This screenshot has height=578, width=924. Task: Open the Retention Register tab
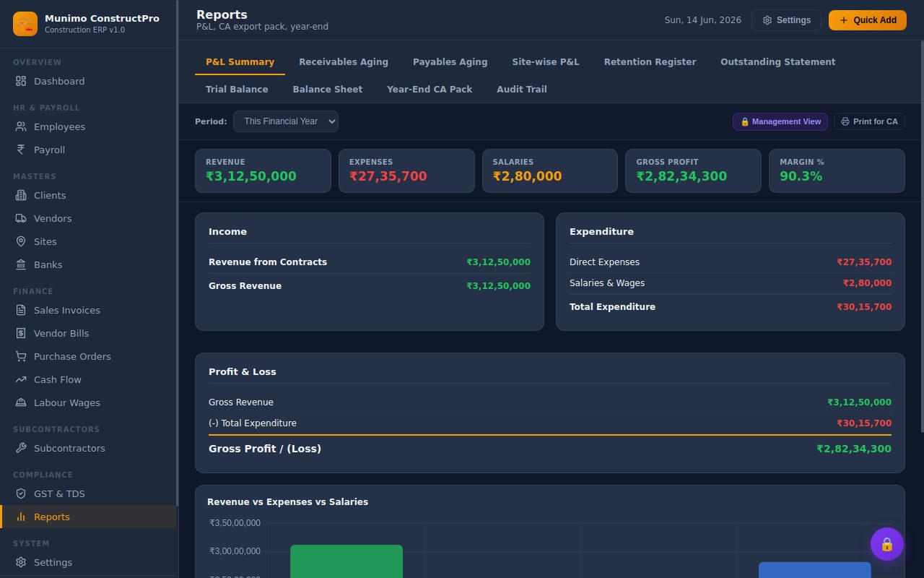pos(650,62)
